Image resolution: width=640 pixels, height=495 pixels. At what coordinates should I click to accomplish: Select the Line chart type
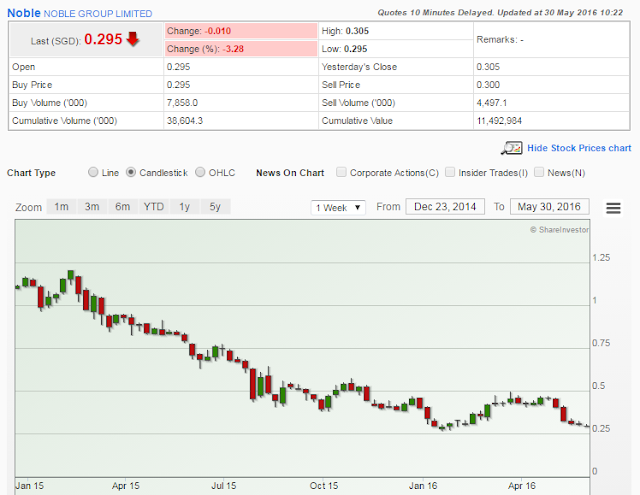[x=93, y=172]
